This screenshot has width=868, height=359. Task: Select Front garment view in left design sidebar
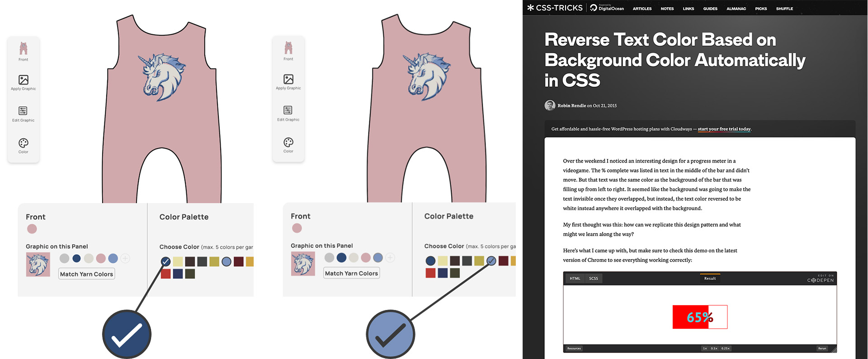point(24,52)
